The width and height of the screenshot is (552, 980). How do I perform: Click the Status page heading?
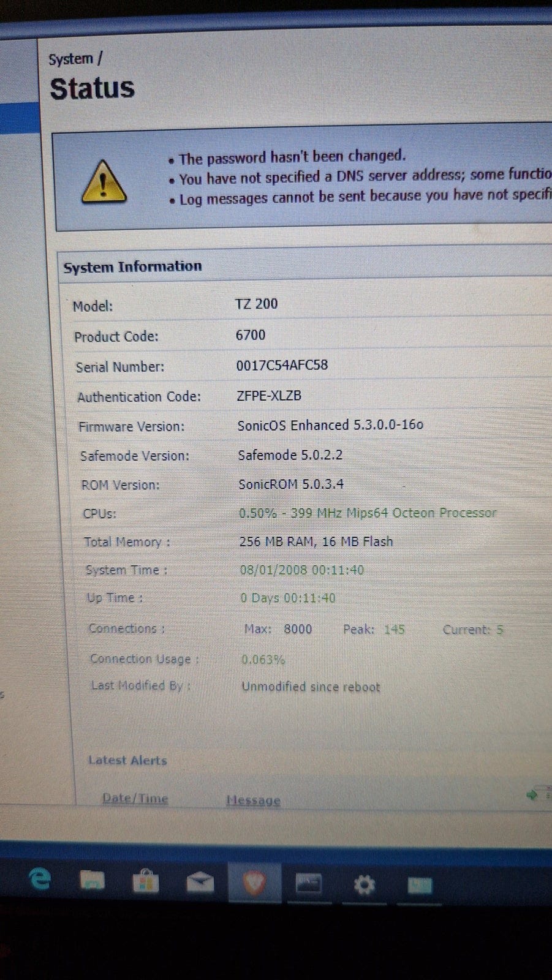pyautogui.click(x=92, y=89)
